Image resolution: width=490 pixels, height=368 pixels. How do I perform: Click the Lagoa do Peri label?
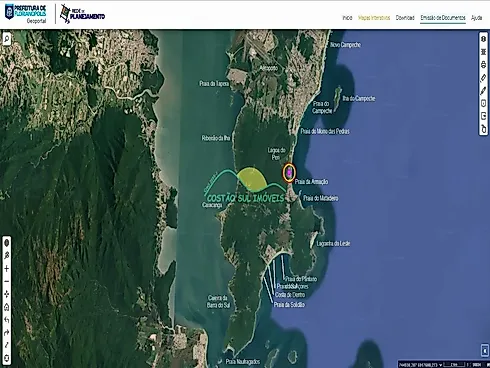(x=276, y=154)
